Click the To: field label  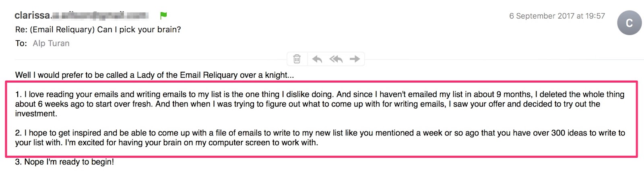[21, 43]
